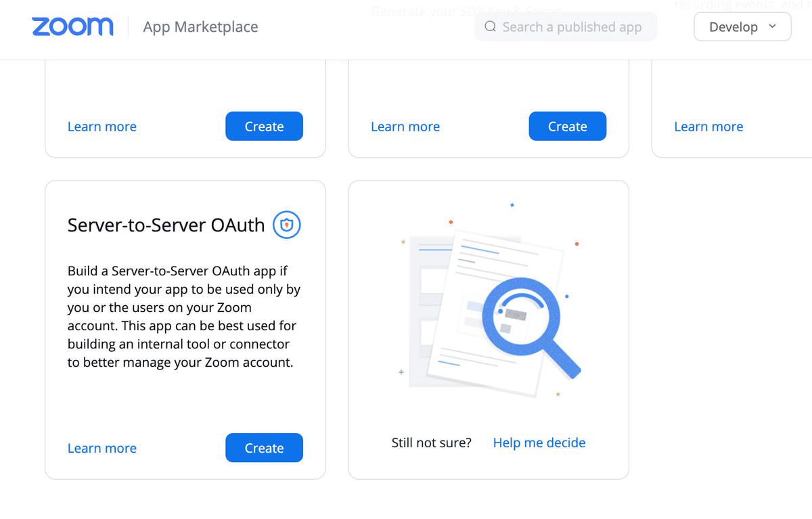Click Learn more in the top-middle card

405,127
